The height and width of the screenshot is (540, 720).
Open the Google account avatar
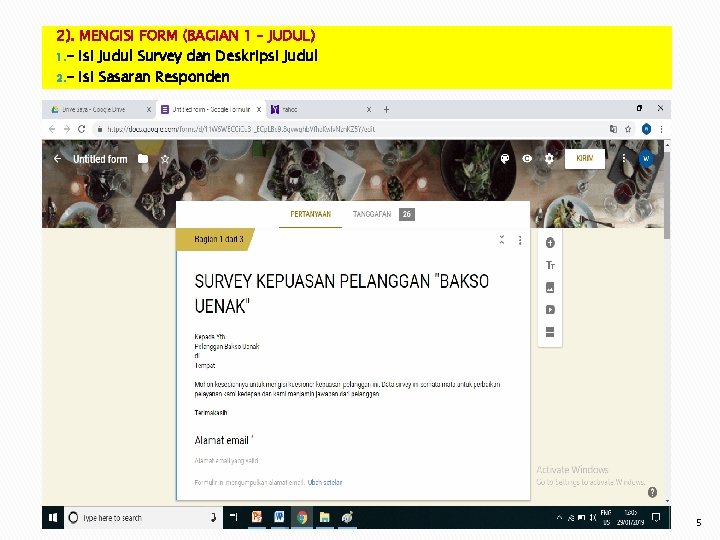[x=646, y=159]
